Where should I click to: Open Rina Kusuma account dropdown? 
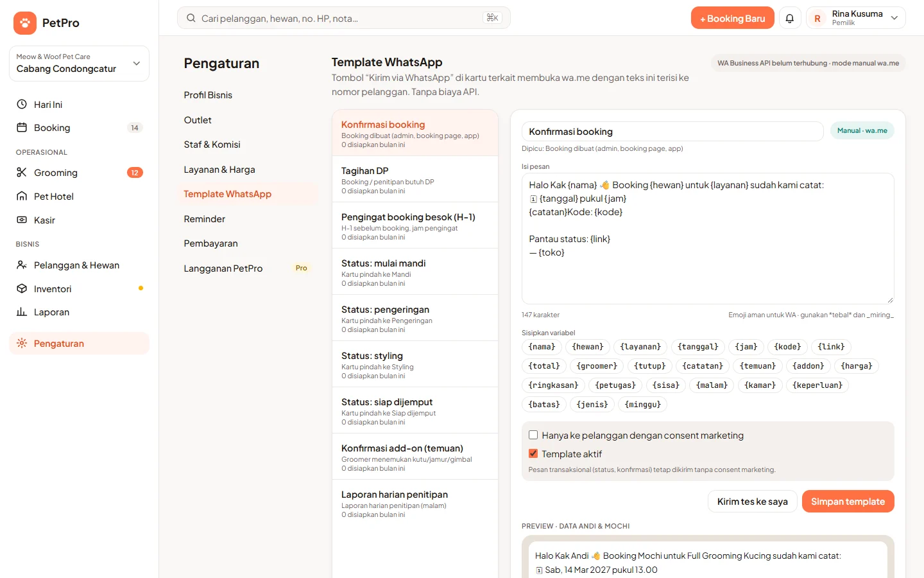coord(856,18)
